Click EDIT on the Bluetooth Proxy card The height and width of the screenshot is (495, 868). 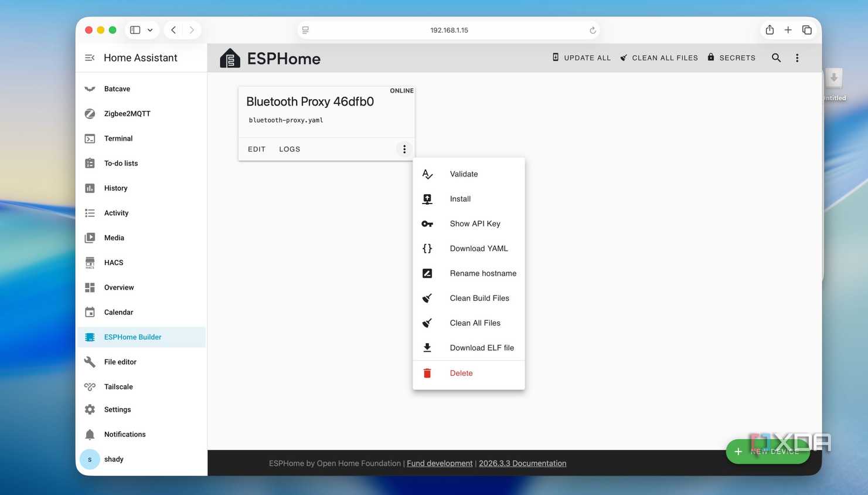pos(257,149)
